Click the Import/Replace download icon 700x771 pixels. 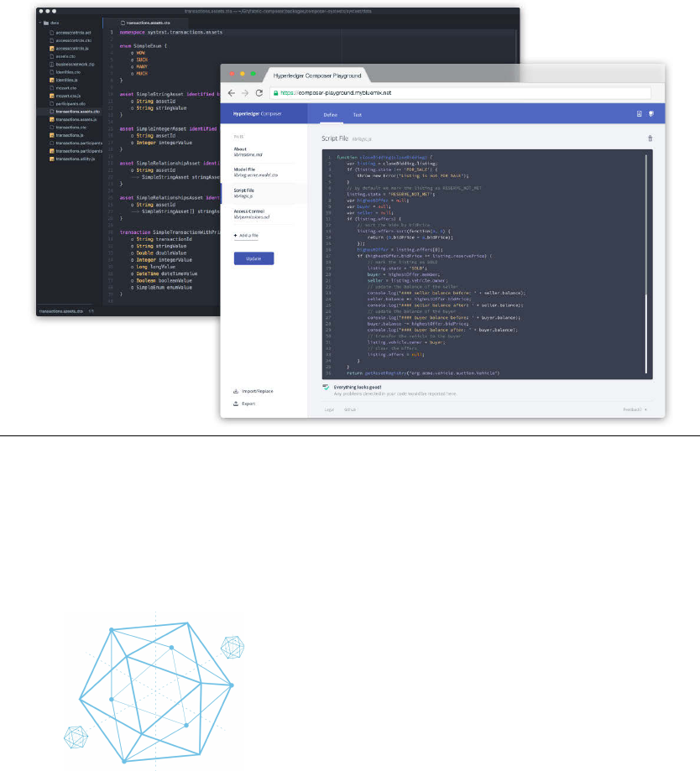tap(236, 391)
